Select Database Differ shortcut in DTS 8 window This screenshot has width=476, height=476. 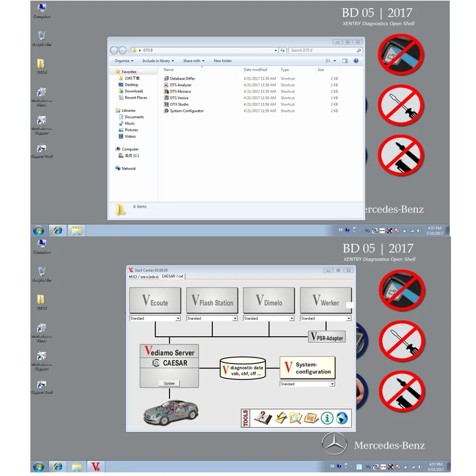182,79
